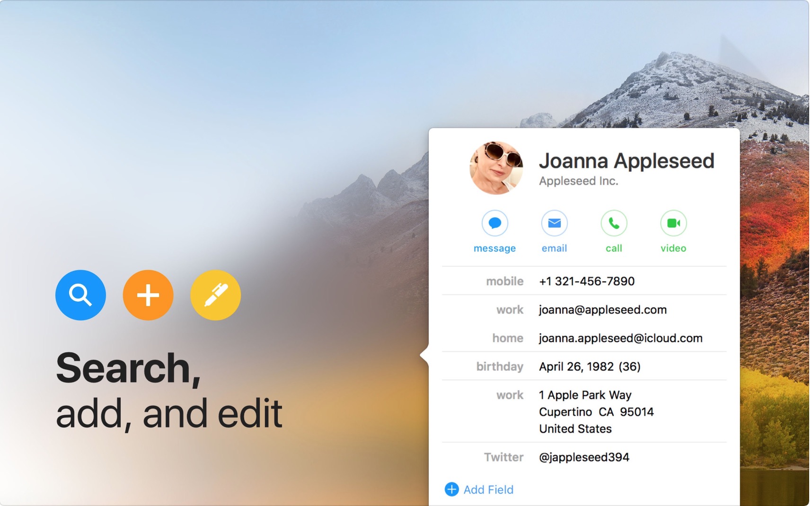Image resolution: width=812 pixels, height=506 pixels.
Task: Click the Add Field link
Action: 488,490
